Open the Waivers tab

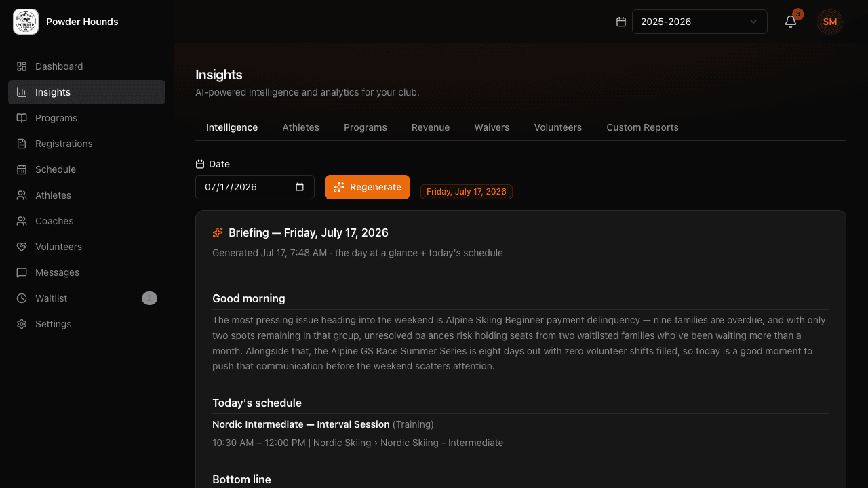[492, 127]
